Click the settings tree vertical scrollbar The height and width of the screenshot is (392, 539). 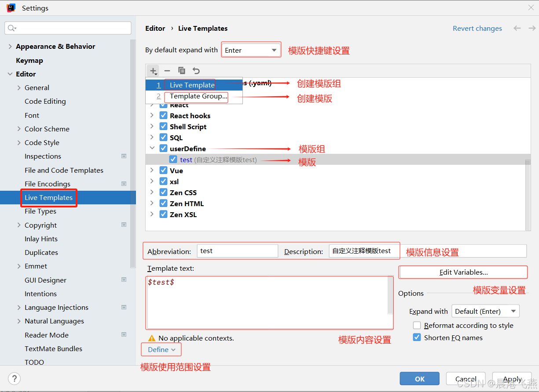133,154
